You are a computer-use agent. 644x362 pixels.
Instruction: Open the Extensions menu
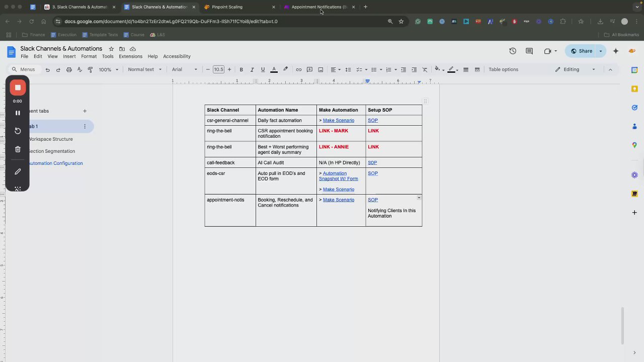tap(130, 56)
